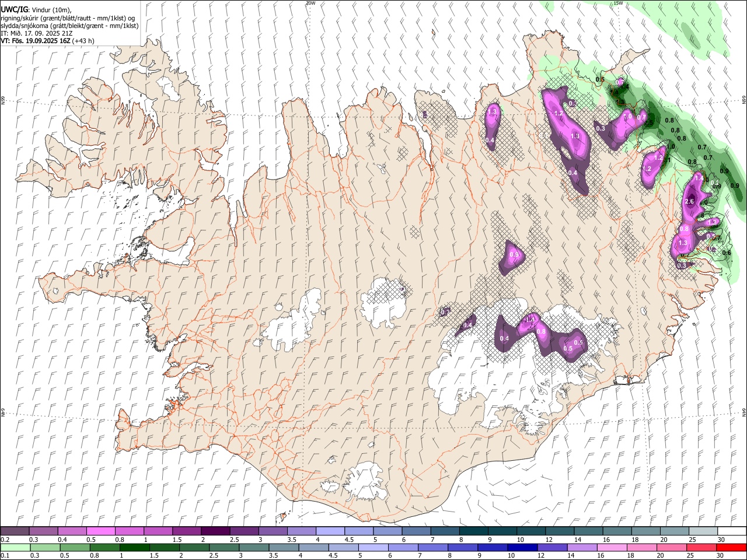This screenshot has width=747, height=560.
Task: Select the 'rigning/skúrir' legend description line
Action: coord(68,18)
